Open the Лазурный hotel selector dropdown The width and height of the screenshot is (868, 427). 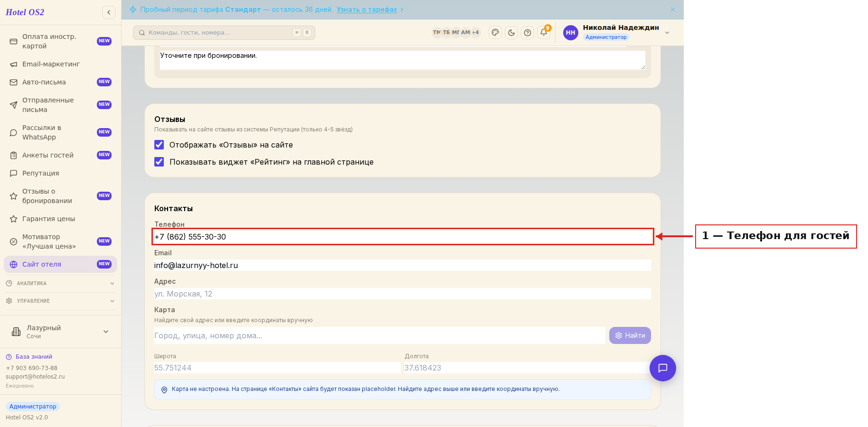point(60,332)
